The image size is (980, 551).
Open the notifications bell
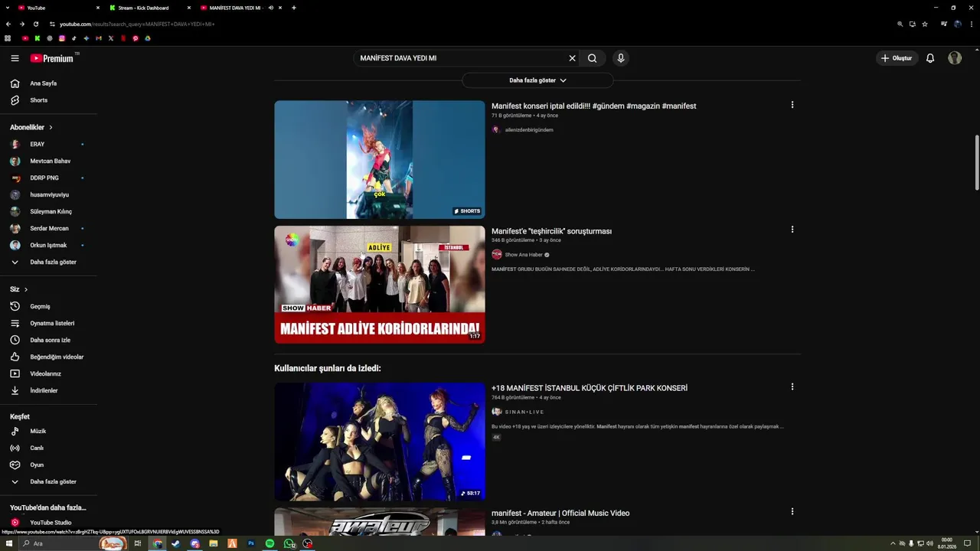point(930,58)
